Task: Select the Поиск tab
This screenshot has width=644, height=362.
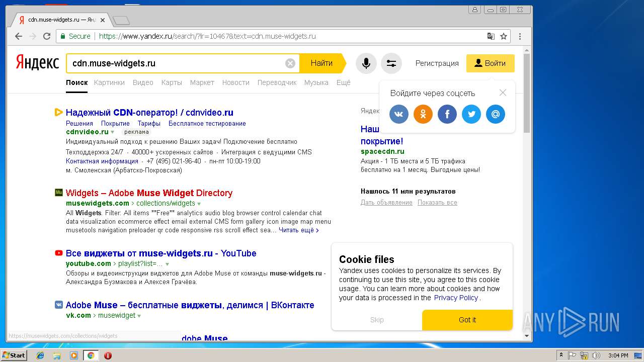Action: pos(77,82)
